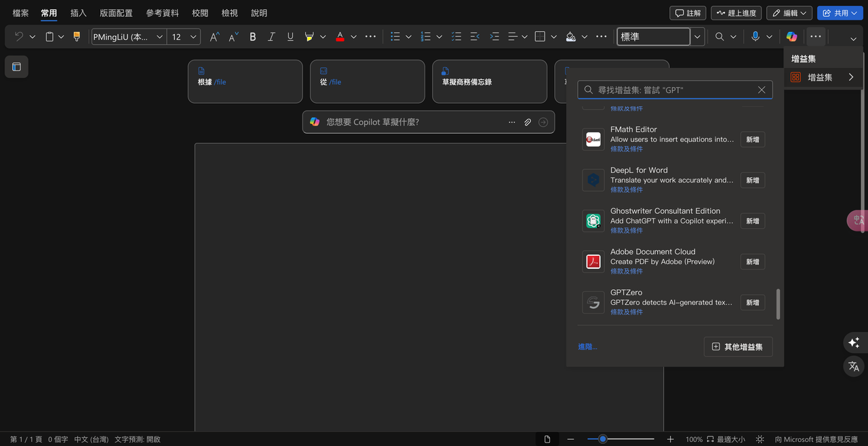Click the borders icon

pyautogui.click(x=540, y=37)
